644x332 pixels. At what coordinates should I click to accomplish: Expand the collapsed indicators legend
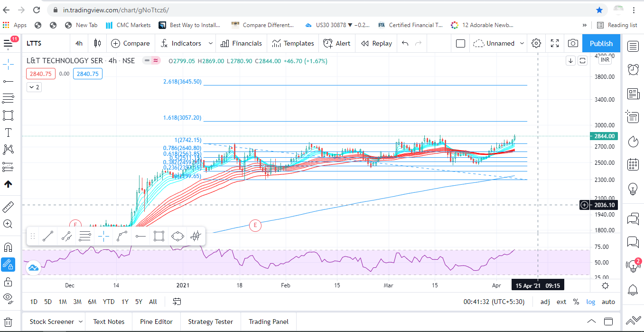[34, 87]
